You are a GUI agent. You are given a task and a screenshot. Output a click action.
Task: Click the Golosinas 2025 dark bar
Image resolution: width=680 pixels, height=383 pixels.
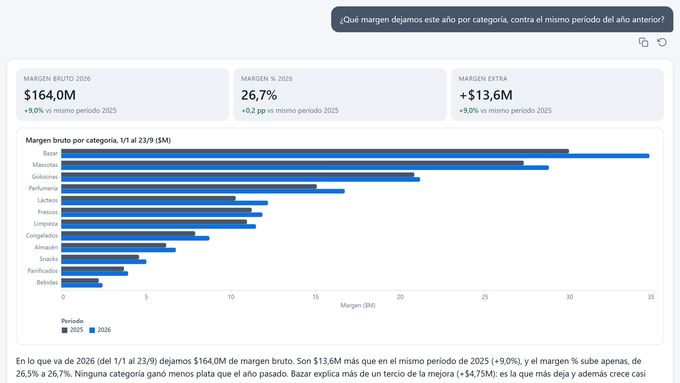click(238, 175)
